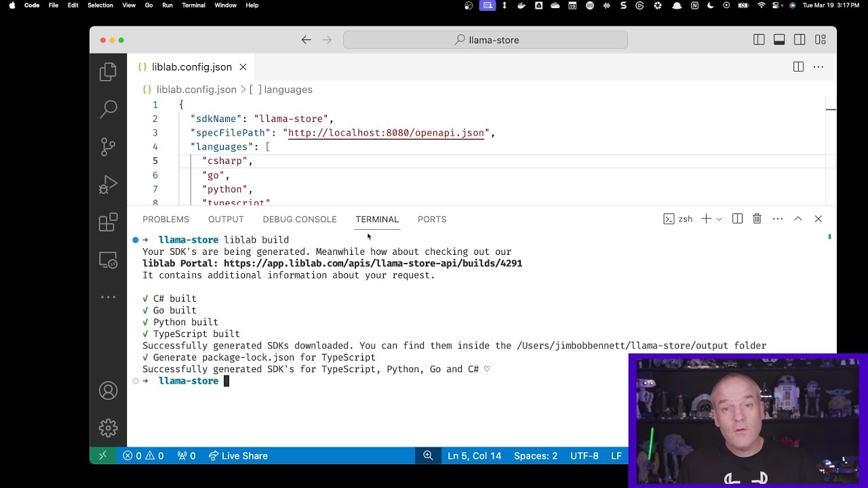The image size is (868, 488).
Task: Kill terminal with the trash icon
Action: [757, 219]
